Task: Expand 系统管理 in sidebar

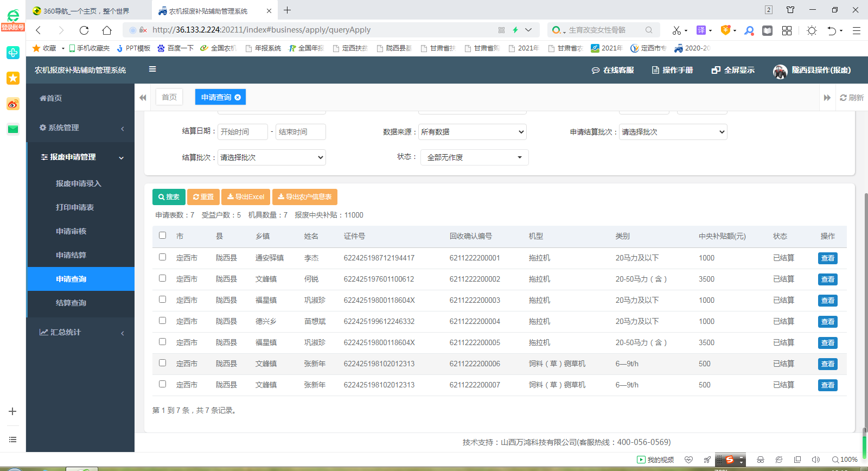Action: tap(81, 128)
